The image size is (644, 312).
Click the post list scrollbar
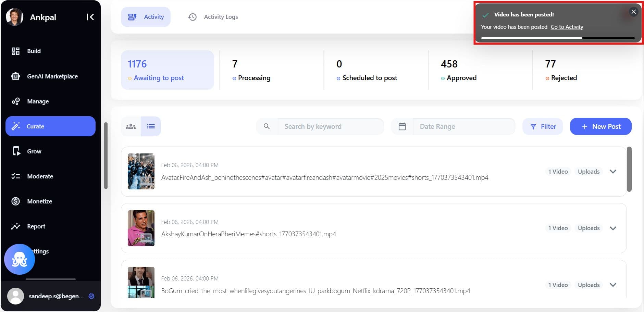click(629, 169)
